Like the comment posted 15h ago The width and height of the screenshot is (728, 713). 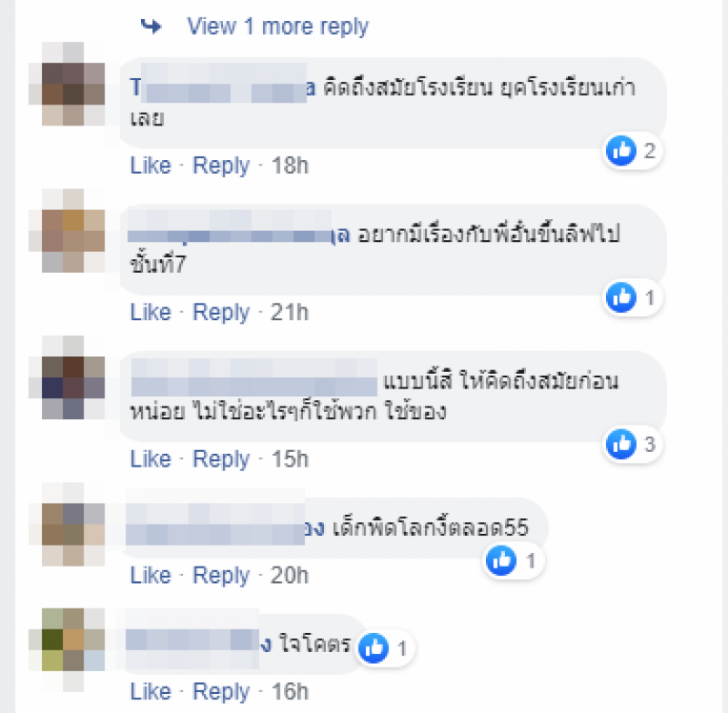tap(150, 459)
